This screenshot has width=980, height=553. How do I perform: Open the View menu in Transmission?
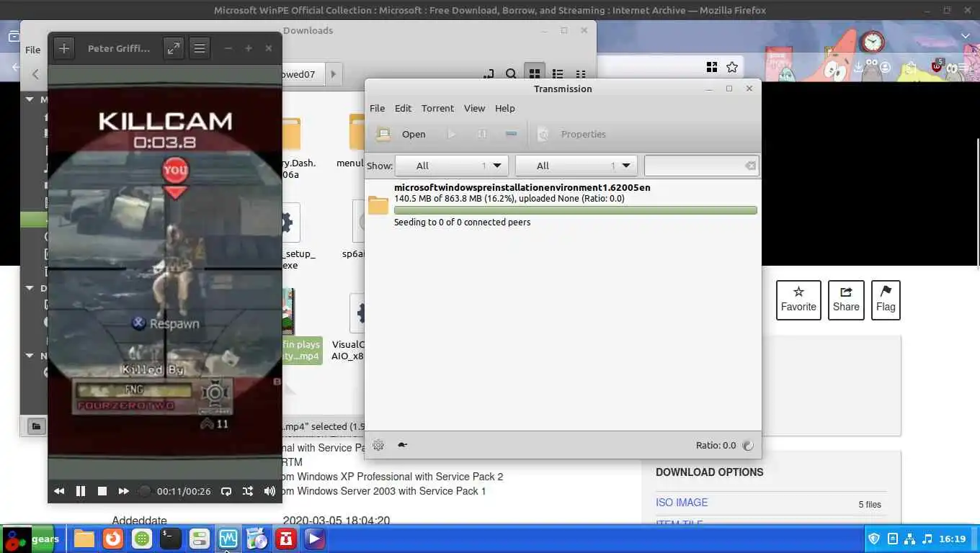tap(474, 108)
